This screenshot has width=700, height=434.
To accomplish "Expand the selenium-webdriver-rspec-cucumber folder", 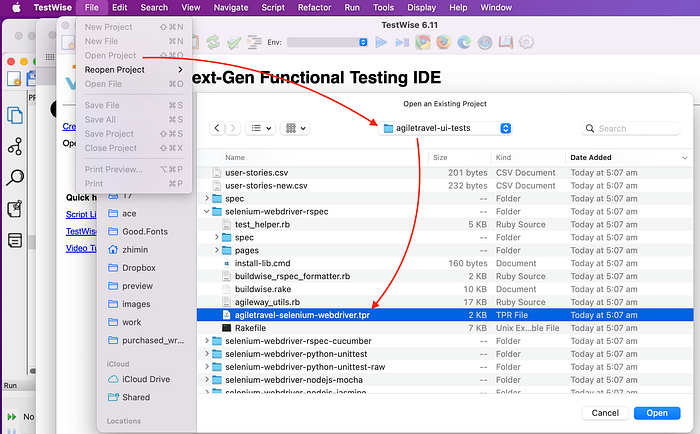I will (x=207, y=341).
